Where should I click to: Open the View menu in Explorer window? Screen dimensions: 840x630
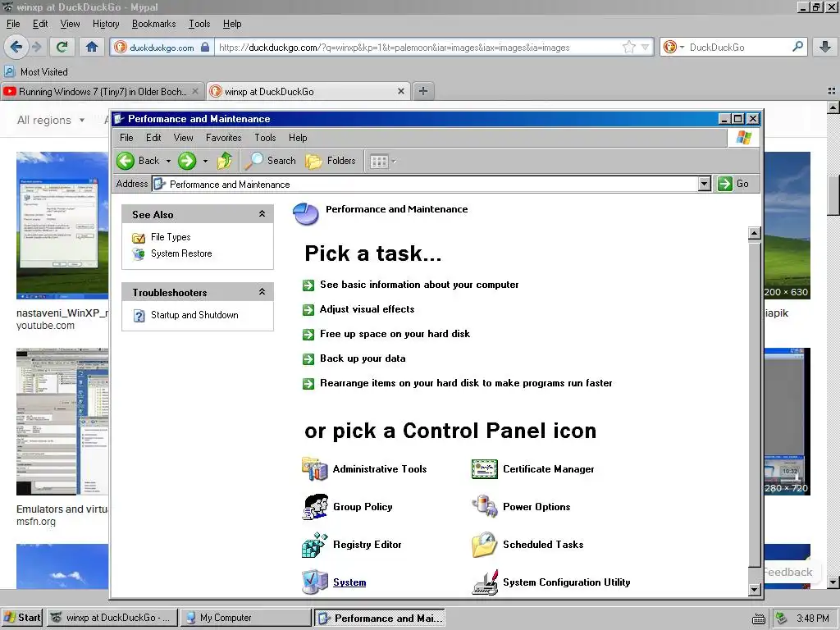tap(183, 138)
